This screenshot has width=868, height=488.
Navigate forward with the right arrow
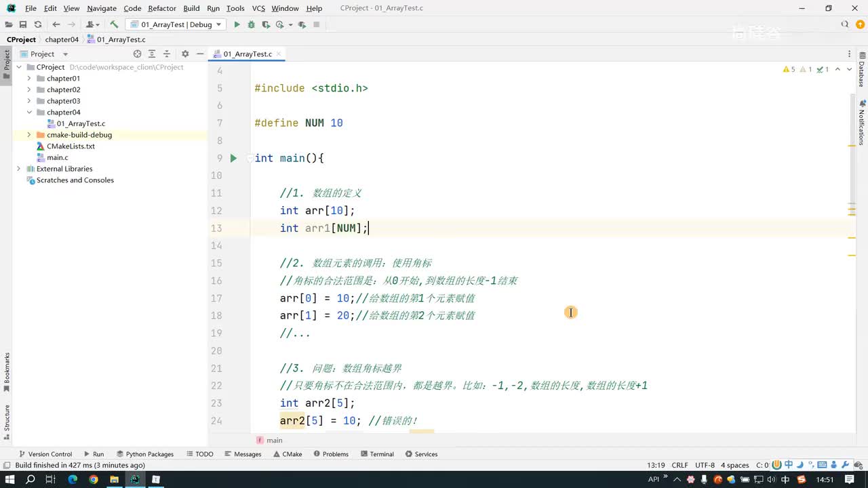(71, 24)
